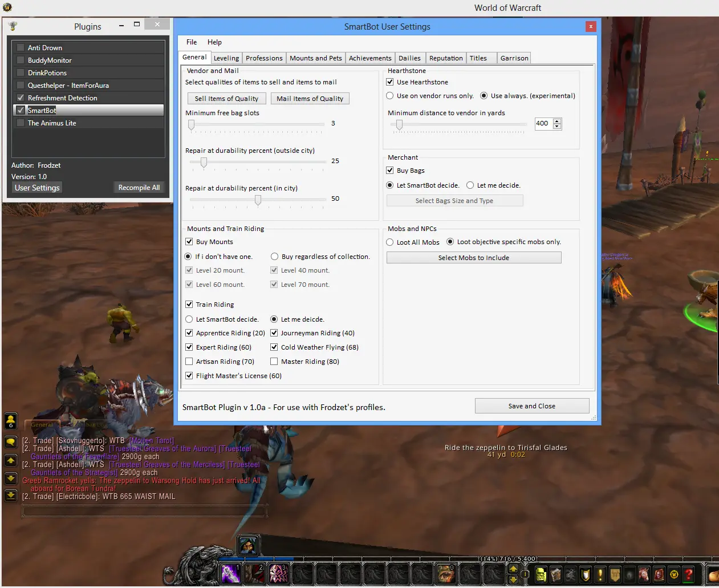The height and width of the screenshot is (588, 719).
Task: Click the action bar page up arrow
Action: click(x=513, y=569)
